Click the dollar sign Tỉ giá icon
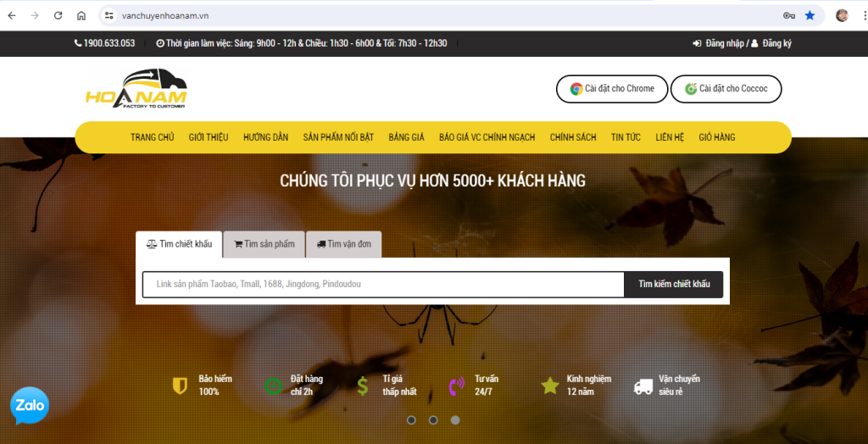The width and height of the screenshot is (868, 444). click(x=363, y=386)
